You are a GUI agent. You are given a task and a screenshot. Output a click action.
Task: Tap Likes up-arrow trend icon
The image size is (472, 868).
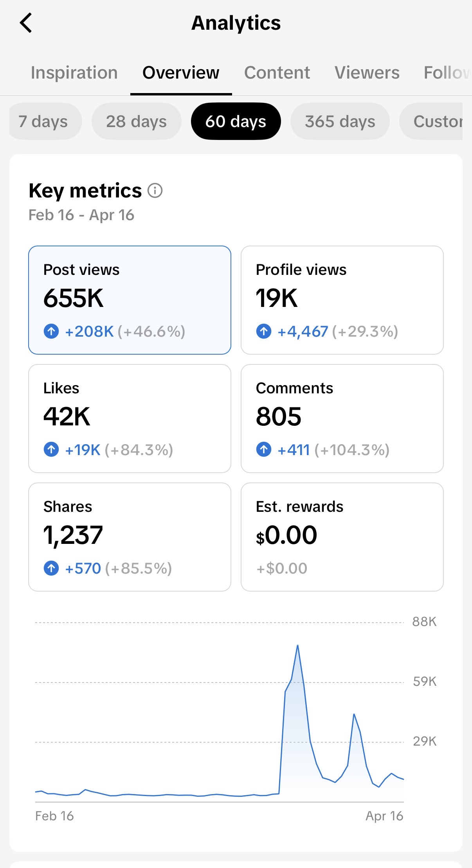tap(51, 450)
